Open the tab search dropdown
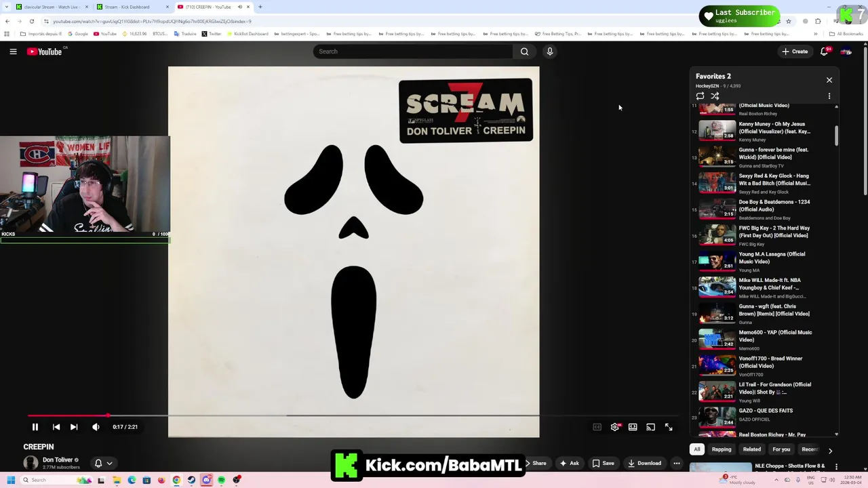The image size is (868, 488). coord(7,7)
